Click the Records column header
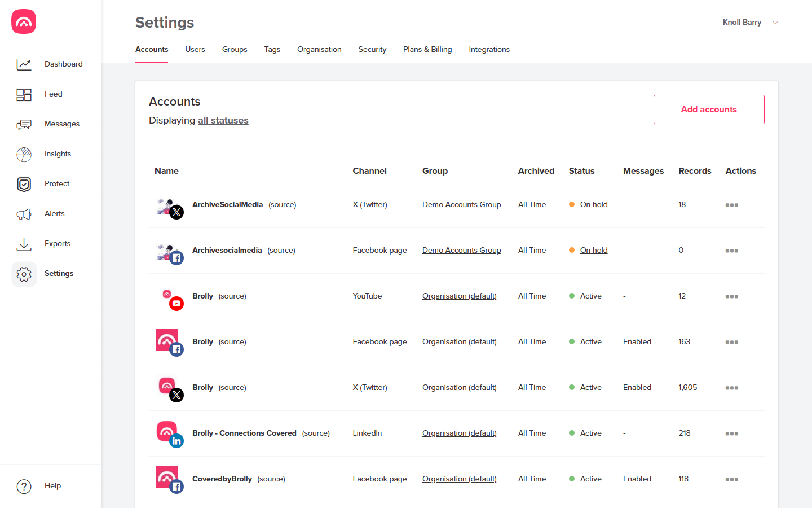 click(695, 171)
